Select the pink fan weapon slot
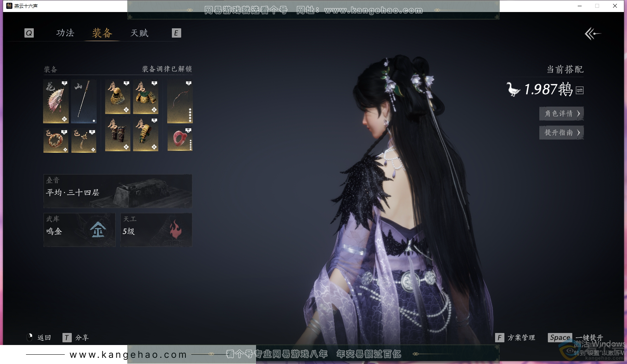This screenshot has width=627, height=364. point(56,102)
